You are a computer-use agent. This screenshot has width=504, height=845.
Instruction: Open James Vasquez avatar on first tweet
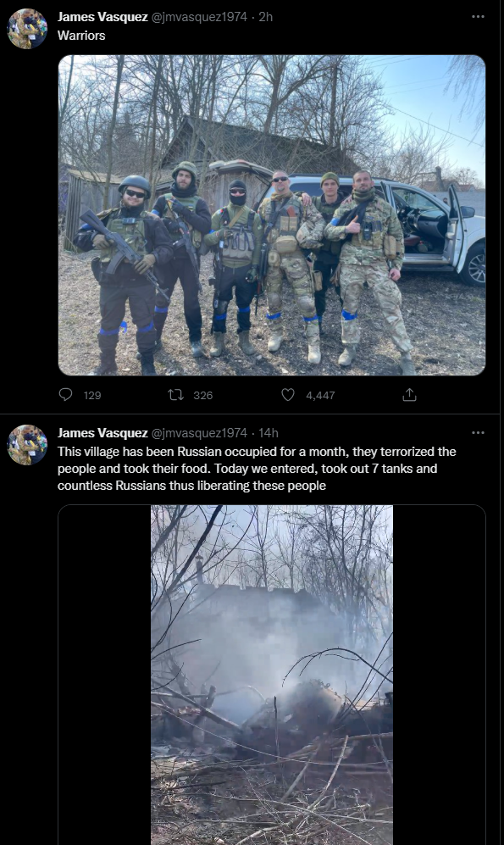pyautogui.click(x=27, y=29)
